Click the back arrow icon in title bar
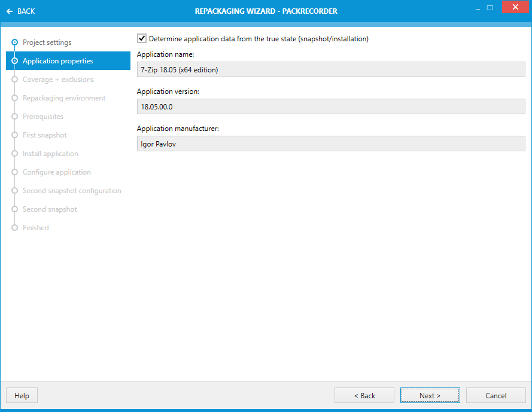 click(x=9, y=11)
